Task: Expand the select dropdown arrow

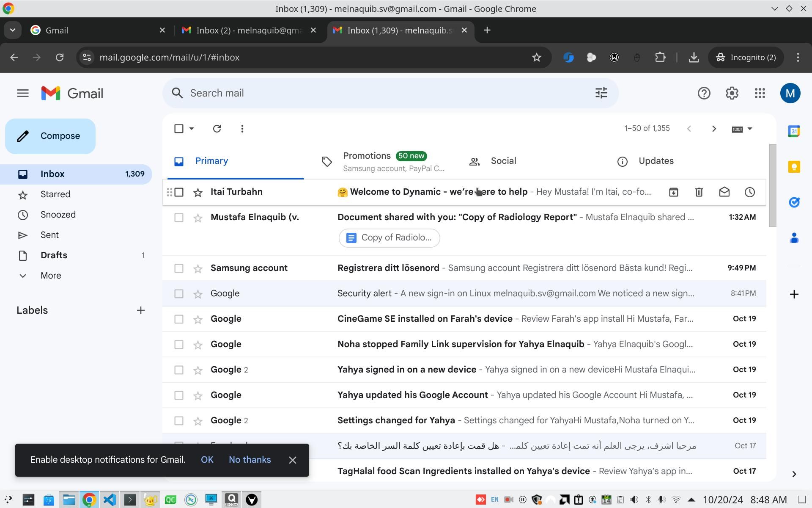Action: pos(191,129)
